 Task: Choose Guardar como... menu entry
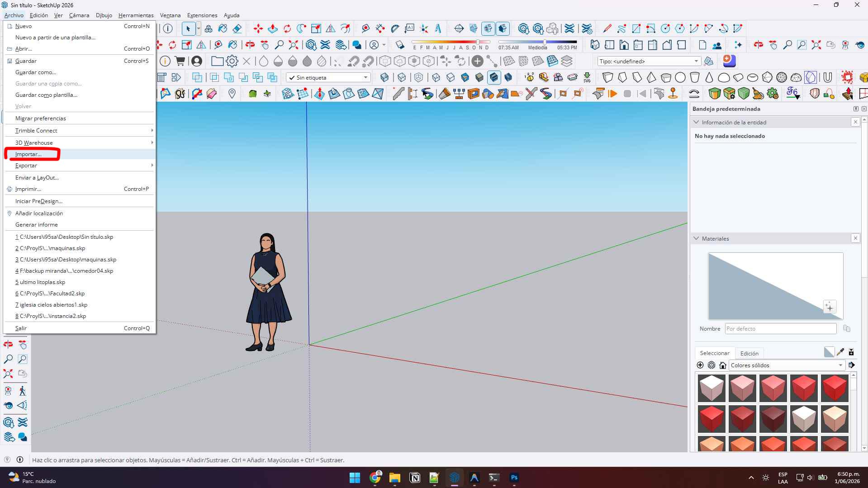tap(80, 72)
